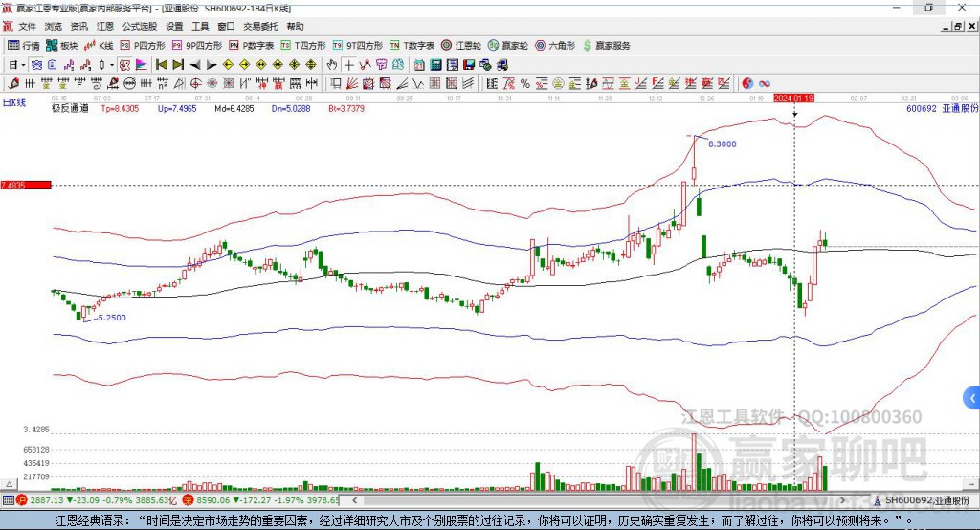The width and height of the screenshot is (980, 530).
Task: Open the 交易委托 menu
Action: pos(260,26)
